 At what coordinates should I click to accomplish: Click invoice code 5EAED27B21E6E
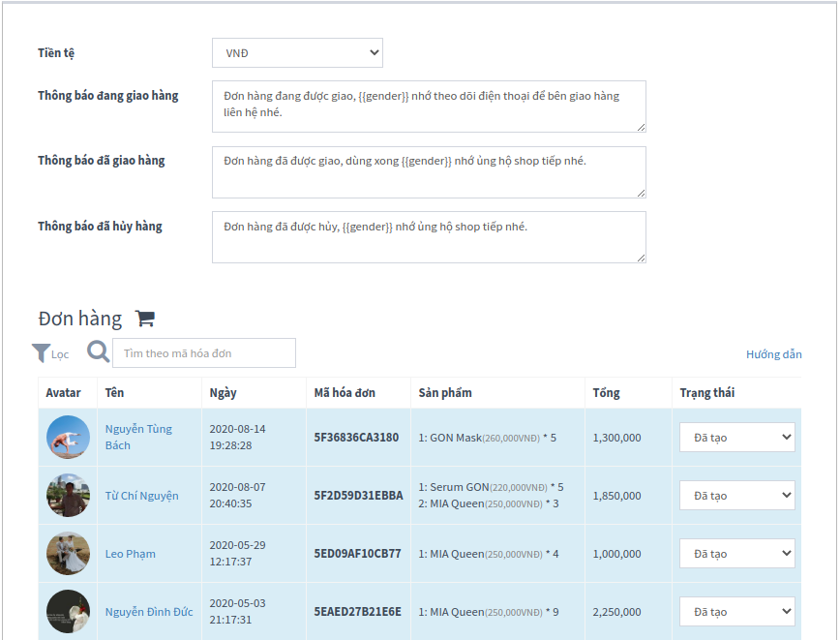click(357, 612)
